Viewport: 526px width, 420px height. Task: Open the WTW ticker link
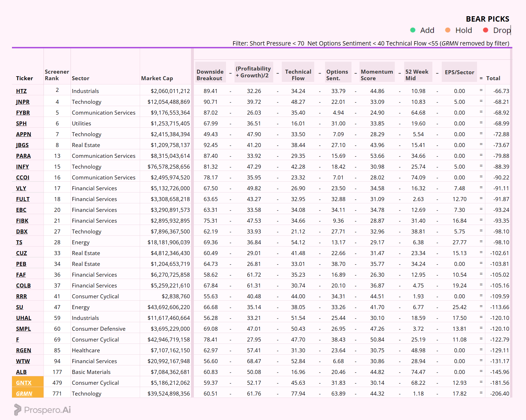click(x=23, y=361)
